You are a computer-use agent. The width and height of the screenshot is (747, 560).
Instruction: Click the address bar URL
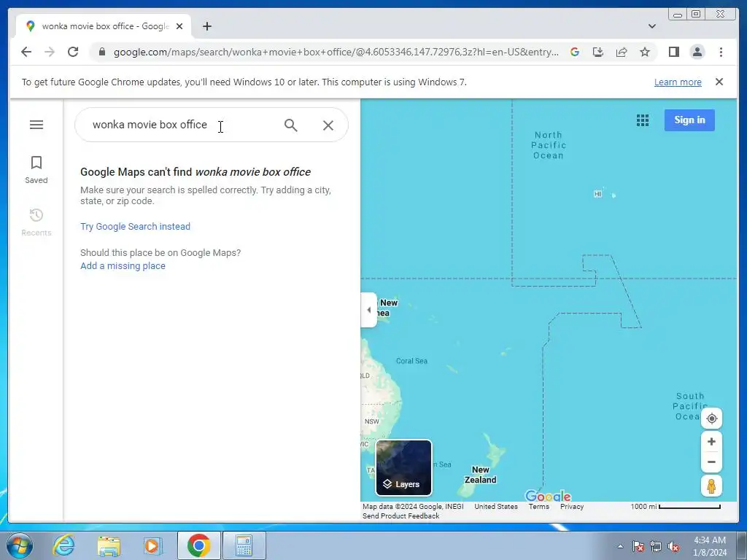[336, 52]
